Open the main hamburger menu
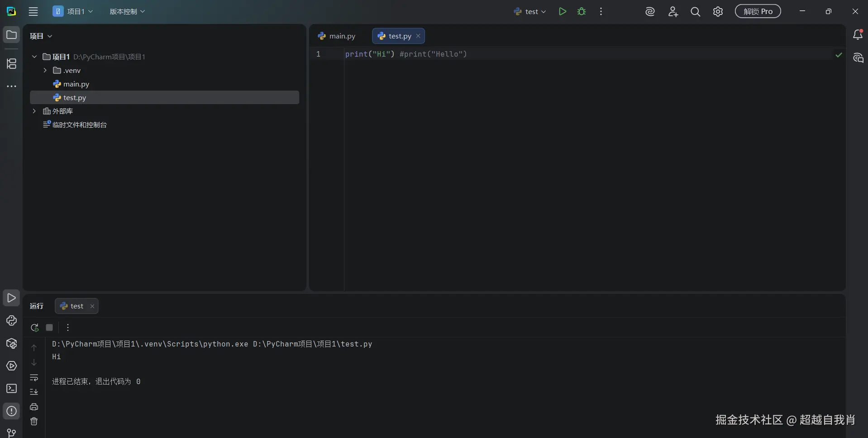 [33, 12]
